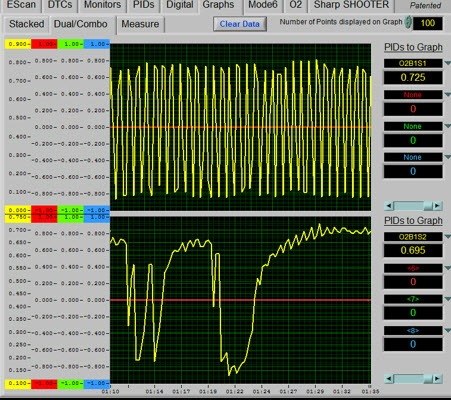Click Number of Points displayed on Graph label
This screenshot has width=451, height=400.
341,22
